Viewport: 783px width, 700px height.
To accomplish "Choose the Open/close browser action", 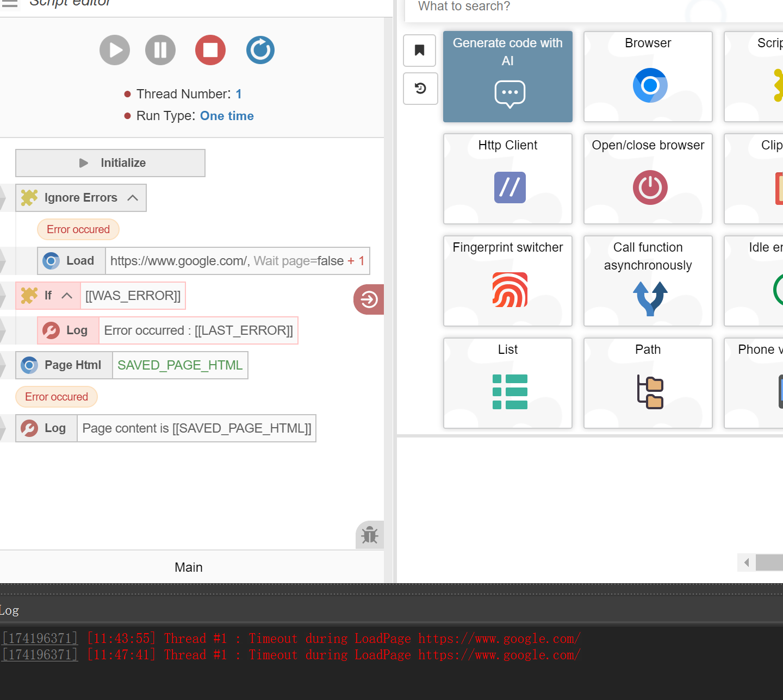I will click(x=648, y=179).
